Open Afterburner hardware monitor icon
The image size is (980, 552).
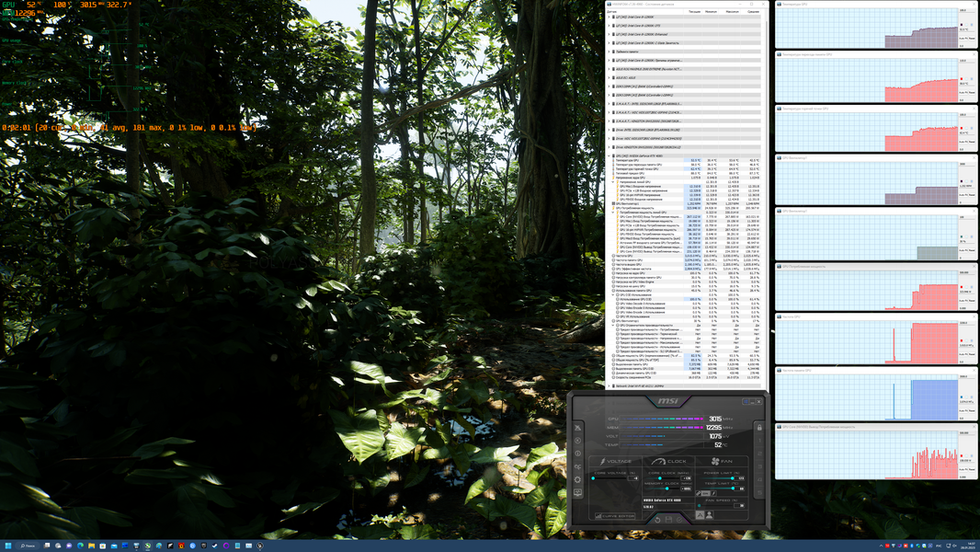[577, 492]
